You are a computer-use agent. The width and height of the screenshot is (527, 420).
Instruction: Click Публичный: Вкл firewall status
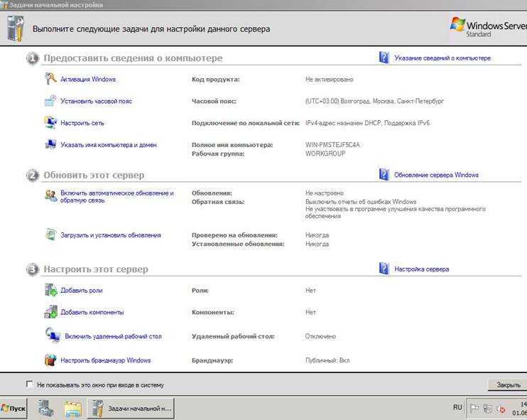pyautogui.click(x=327, y=360)
